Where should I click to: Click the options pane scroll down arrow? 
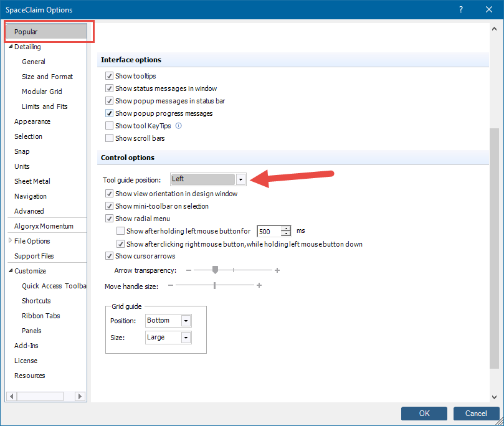tap(495, 397)
